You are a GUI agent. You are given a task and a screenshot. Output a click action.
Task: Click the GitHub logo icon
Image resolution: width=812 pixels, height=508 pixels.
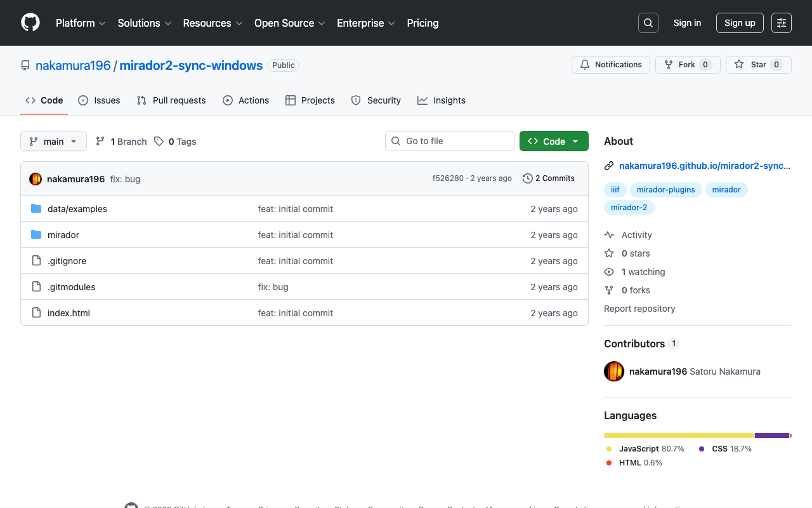(x=30, y=23)
